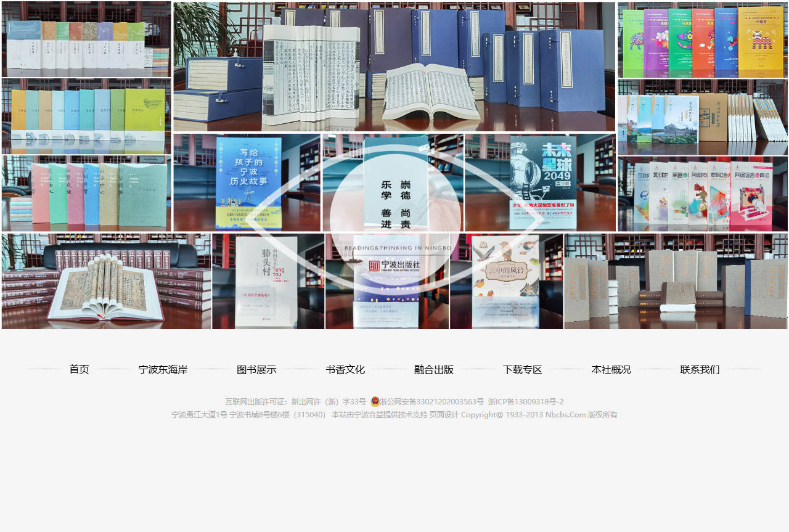Click the 宁波出版社 storefront photo thumbnail
This screenshot has height=532, width=789.
[x=387, y=280]
